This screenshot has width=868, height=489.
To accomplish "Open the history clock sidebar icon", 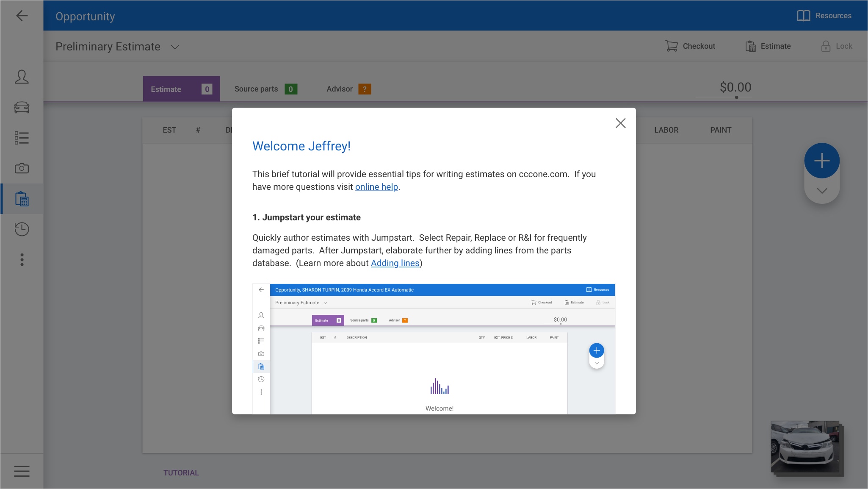I will click(22, 229).
